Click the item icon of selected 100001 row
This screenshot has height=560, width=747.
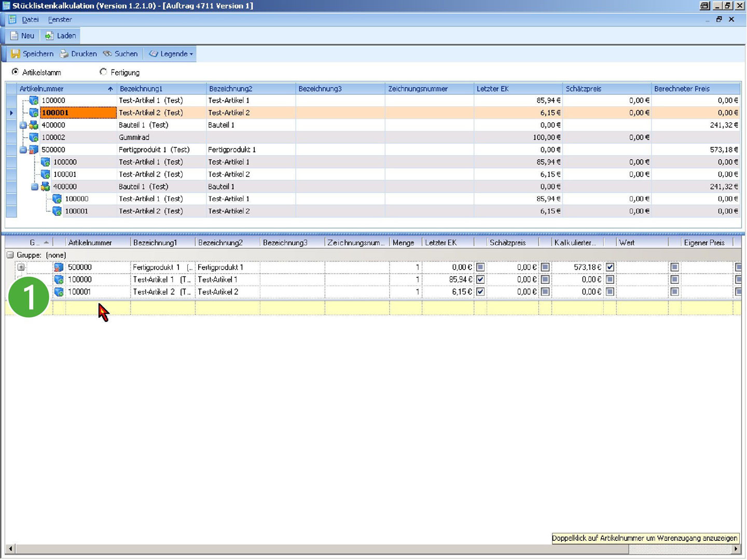click(34, 113)
